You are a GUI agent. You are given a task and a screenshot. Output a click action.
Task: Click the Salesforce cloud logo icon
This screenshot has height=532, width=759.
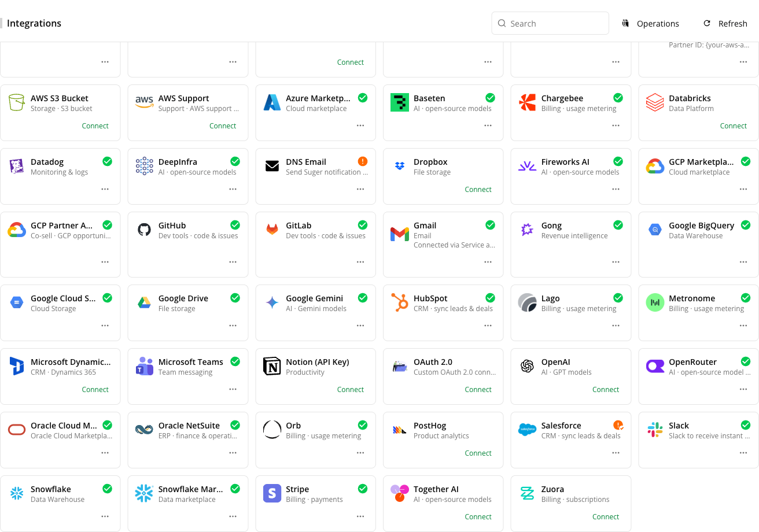click(x=527, y=430)
